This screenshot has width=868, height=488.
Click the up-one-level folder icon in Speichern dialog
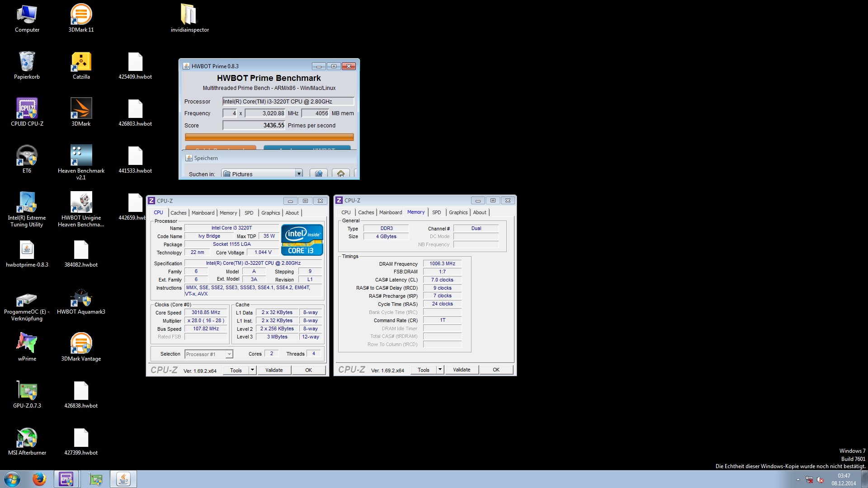319,174
